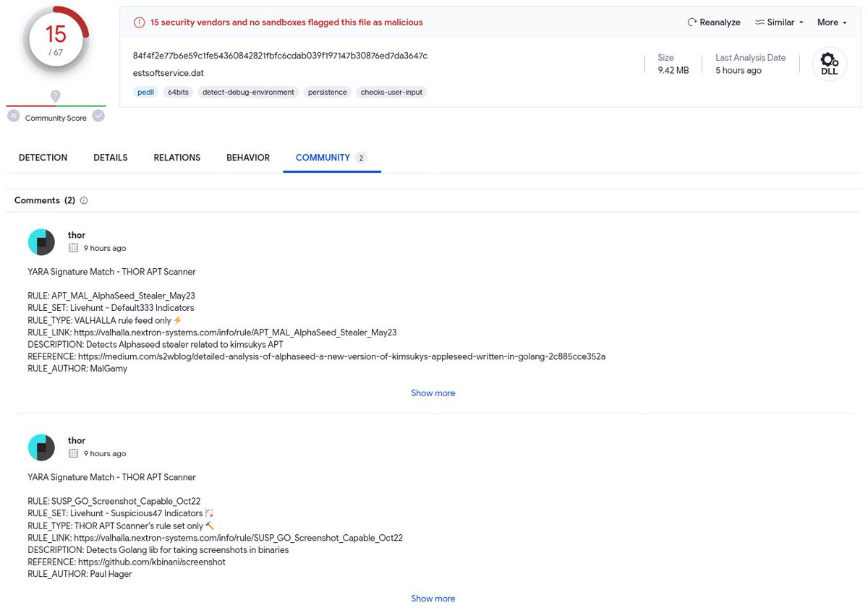868x613 pixels.
Task: Click the github.com kbinani/screenshot reference
Action: click(x=152, y=562)
